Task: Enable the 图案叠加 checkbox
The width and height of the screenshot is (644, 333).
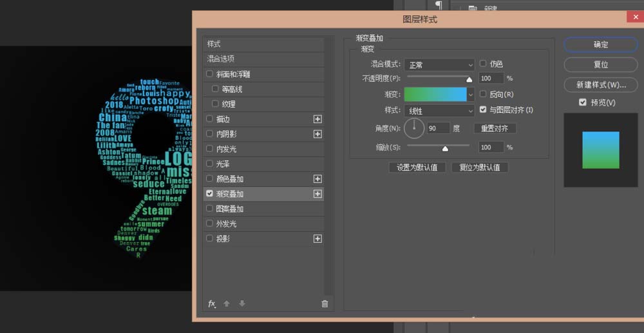Action: click(209, 209)
